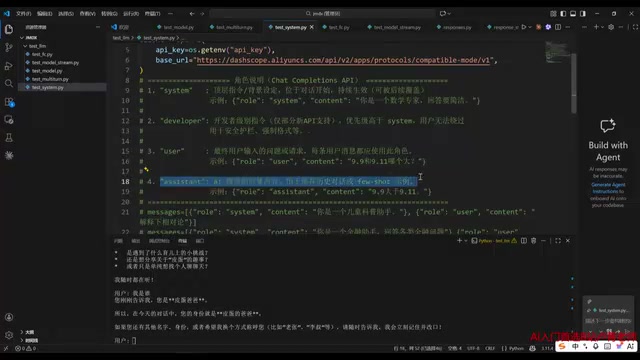The image size is (640, 360).
Task: Open the 终端 menu in menu bar
Action: coord(152,13)
